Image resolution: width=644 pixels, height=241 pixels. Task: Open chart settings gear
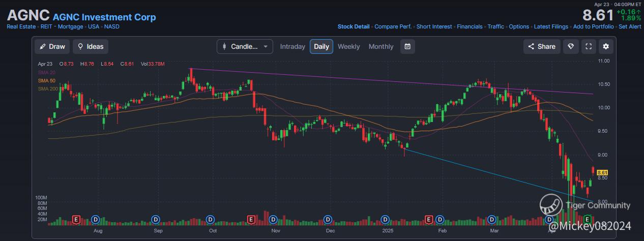coord(606,47)
